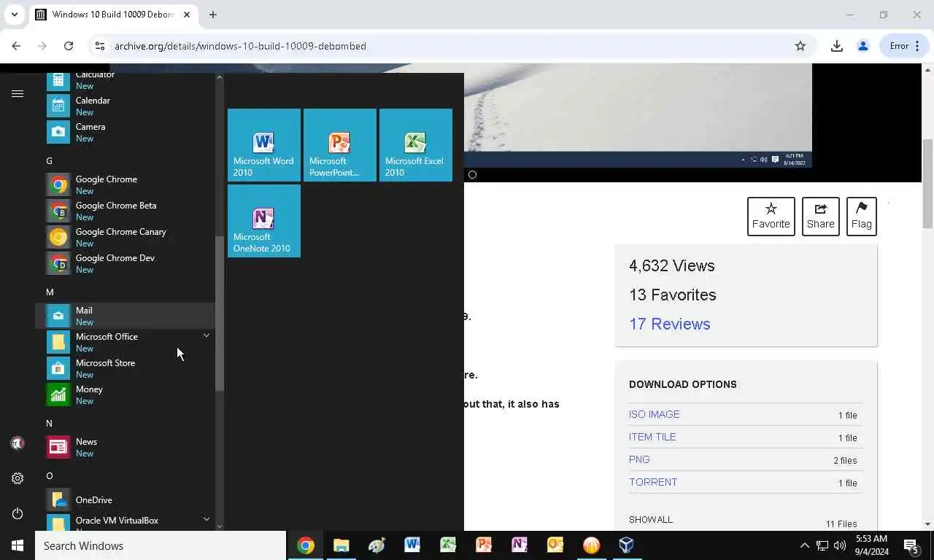Screen dimensions: 934x560
Task: Open Power options in Start menu
Action: pos(18,513)
